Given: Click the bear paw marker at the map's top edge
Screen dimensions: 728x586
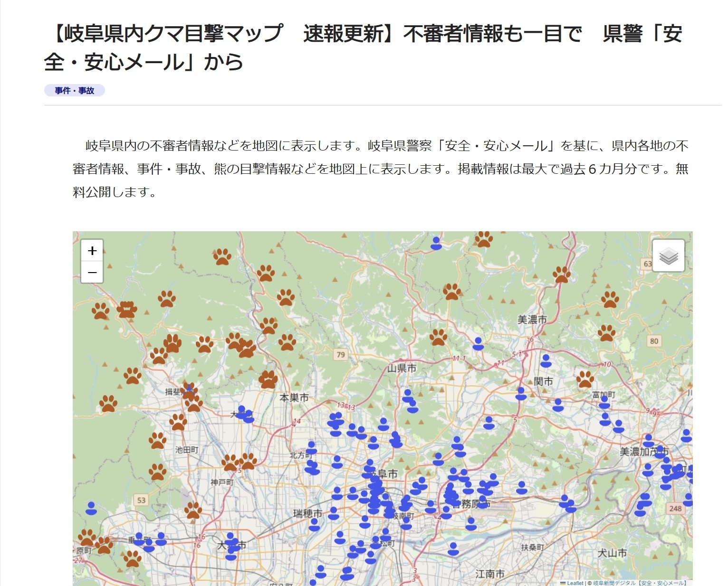Looking at the screenshot, I should 484,238.
